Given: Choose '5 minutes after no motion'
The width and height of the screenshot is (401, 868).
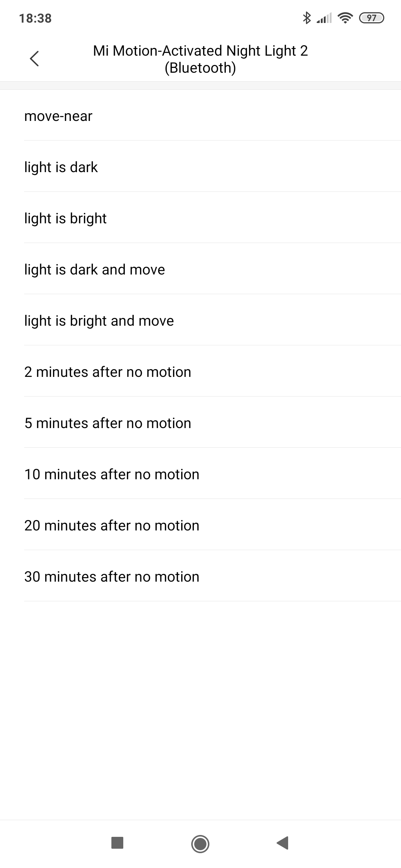Looking at the screenshot, I should [x=200, y=423].
